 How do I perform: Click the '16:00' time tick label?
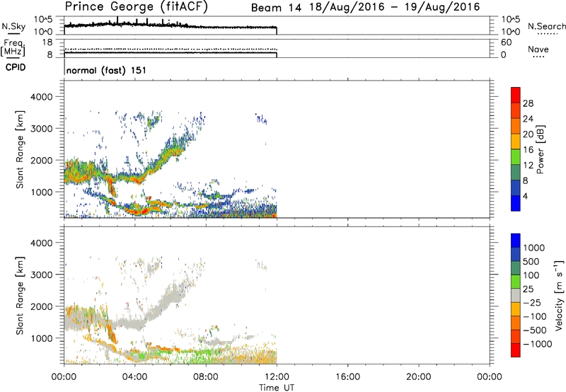click(347, 377)
